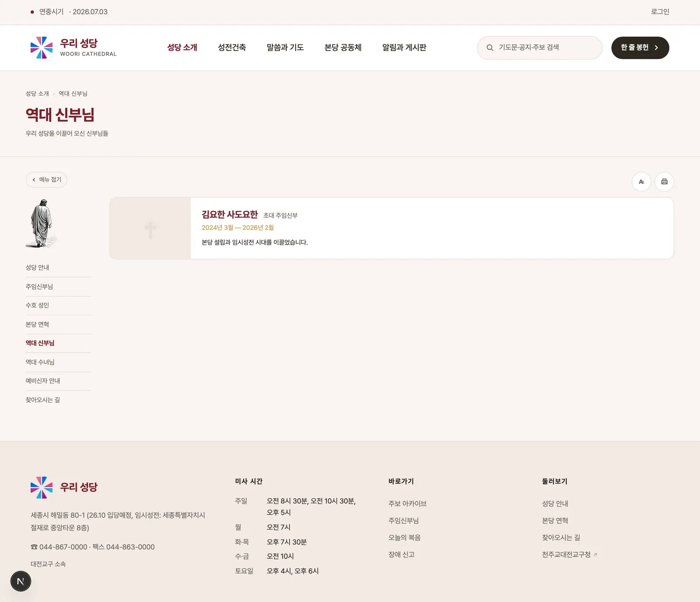This screenshot has height=602, width=700.
Task: Click the font size adjust icon
Action: (641, 182)
